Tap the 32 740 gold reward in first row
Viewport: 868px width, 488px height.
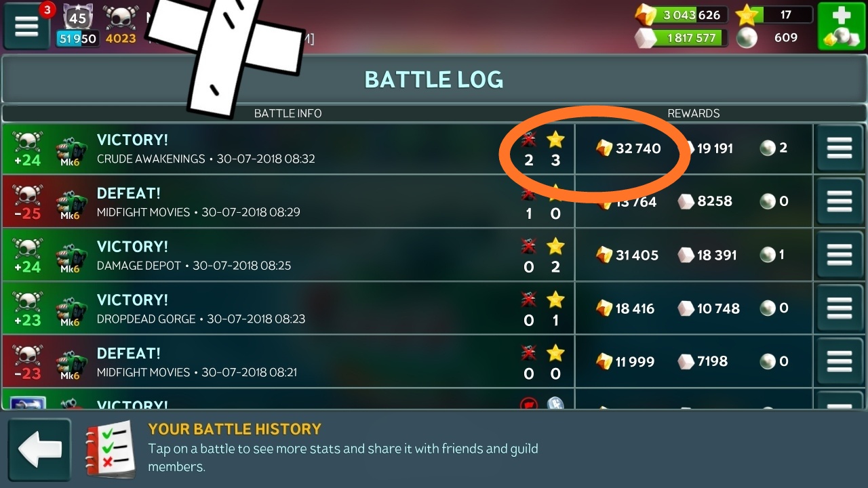click(629, 148)
